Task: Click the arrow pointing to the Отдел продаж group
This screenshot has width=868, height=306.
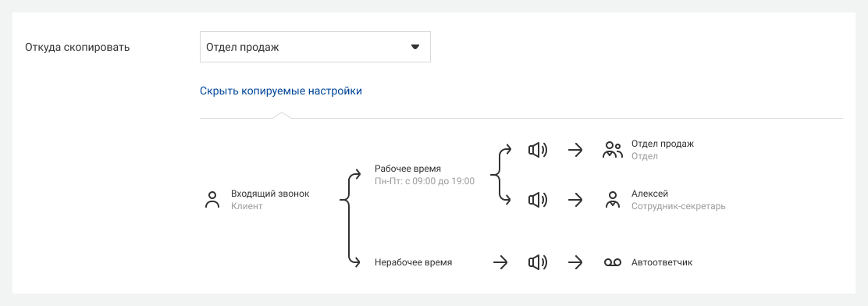Action: 576,149
